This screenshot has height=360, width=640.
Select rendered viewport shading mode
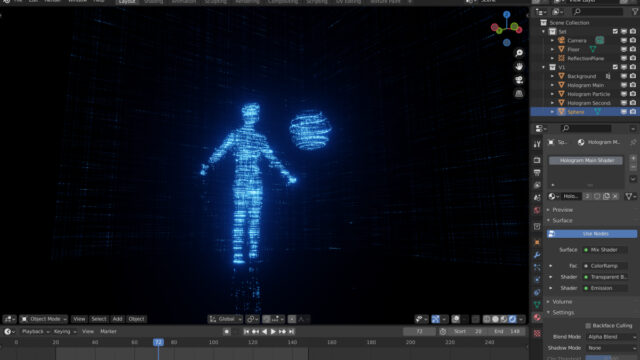(512, 319)
